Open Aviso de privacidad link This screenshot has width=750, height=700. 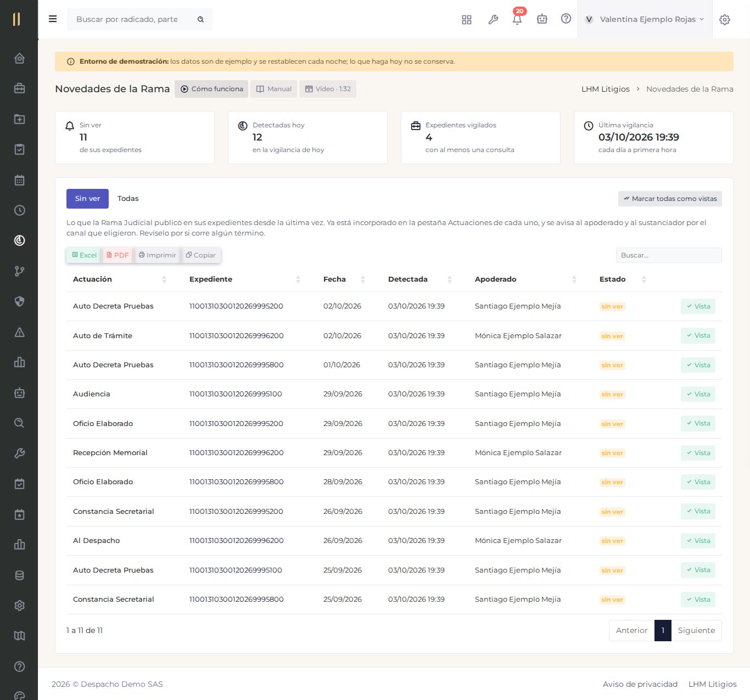click(x=640, y=684)
